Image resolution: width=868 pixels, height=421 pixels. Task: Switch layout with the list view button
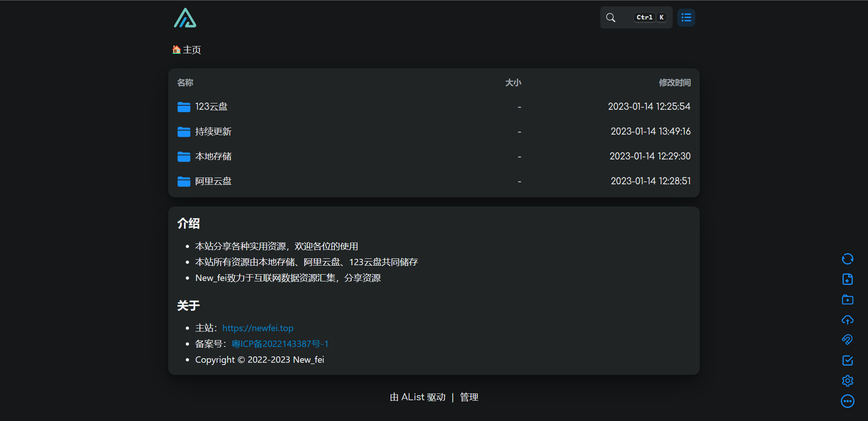click(x=686, y=18)
